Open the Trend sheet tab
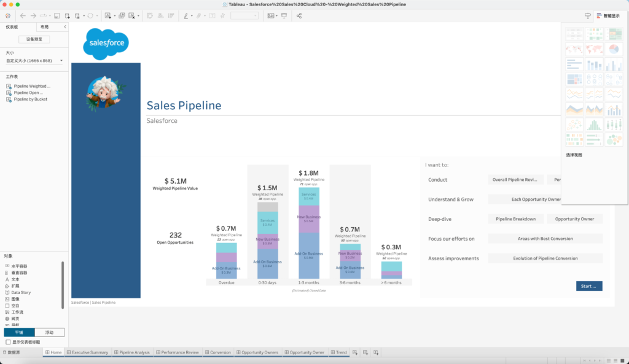Image resolution: width=629 pixels, height=364 pixels. 338,352
